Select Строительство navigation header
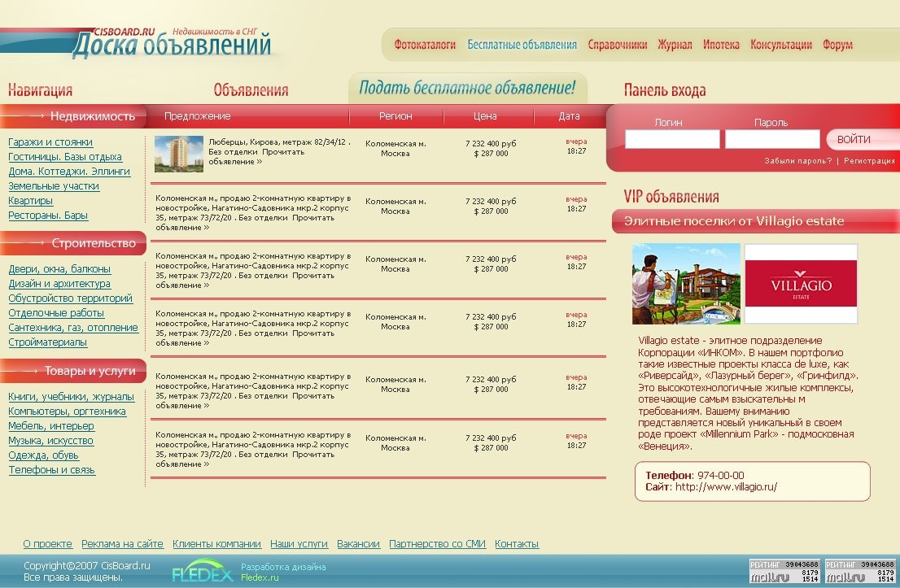 (73, 243)
